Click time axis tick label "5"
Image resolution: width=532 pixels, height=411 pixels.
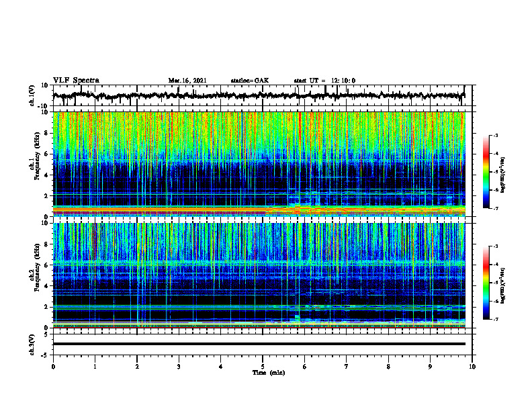click(x=263, y=367)
